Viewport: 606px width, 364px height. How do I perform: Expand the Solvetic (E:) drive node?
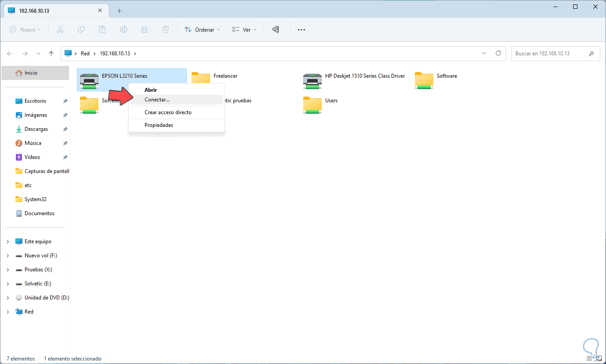click(x=8, y=284)
